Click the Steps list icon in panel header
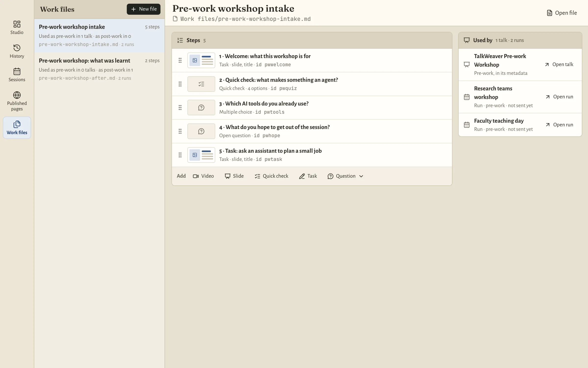Screen dimensions: 588x368 tap(180, 40)
